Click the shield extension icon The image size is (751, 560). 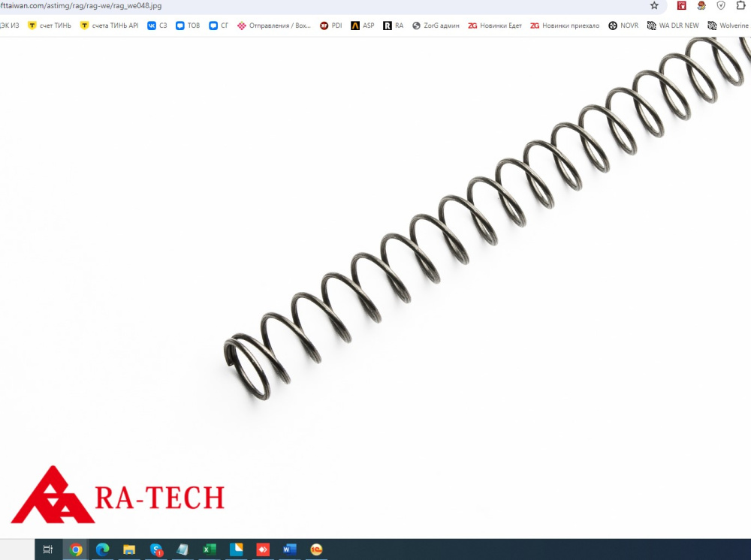point(721,6)
